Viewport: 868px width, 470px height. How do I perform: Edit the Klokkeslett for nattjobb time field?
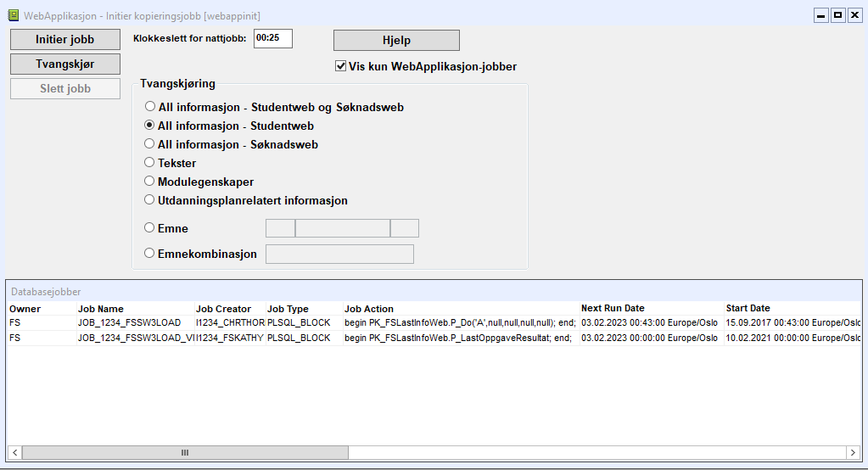click(273, 38)
